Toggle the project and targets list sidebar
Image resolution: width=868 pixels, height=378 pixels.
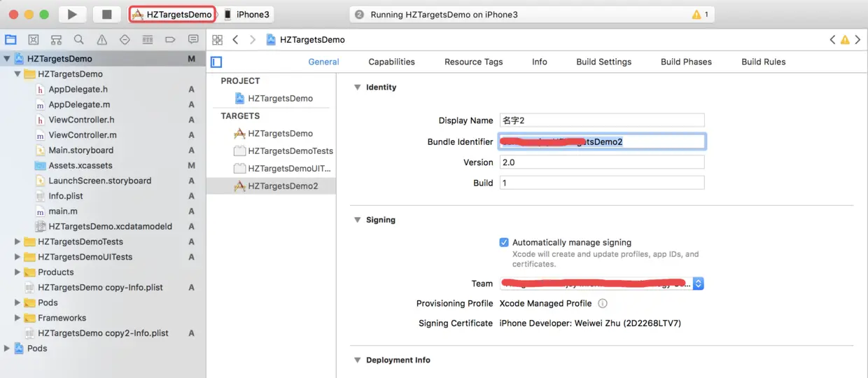[216, 62]
